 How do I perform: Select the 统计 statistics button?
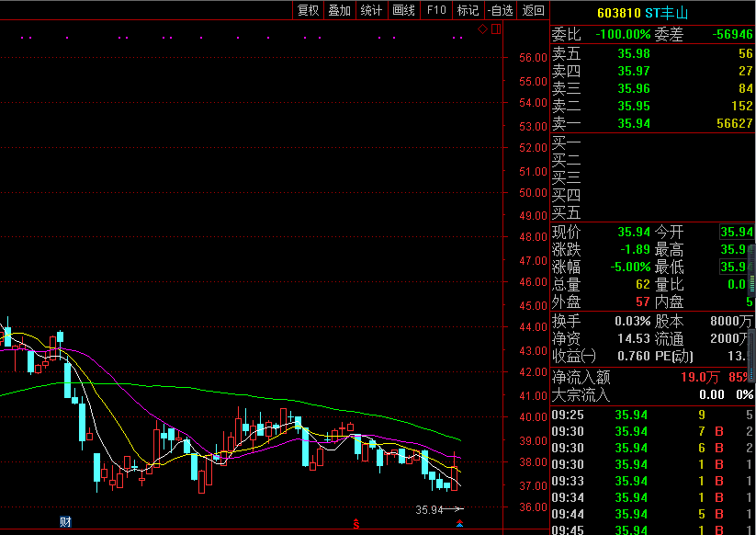(372, 10)
